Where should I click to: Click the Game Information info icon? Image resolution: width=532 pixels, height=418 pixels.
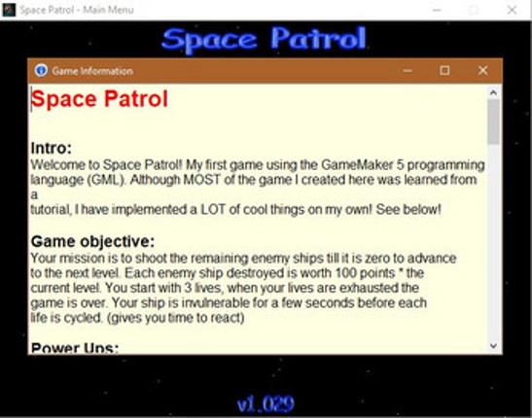point(41,71)
